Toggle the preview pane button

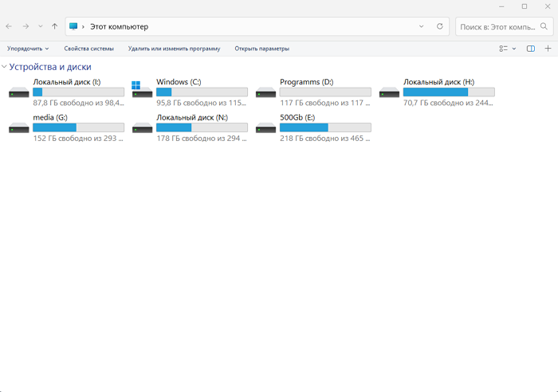coord(531,49)
